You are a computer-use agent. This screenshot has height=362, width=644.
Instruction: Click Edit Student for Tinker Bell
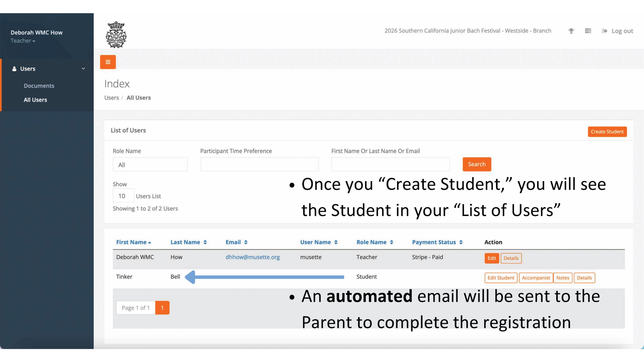click(501, 278)
